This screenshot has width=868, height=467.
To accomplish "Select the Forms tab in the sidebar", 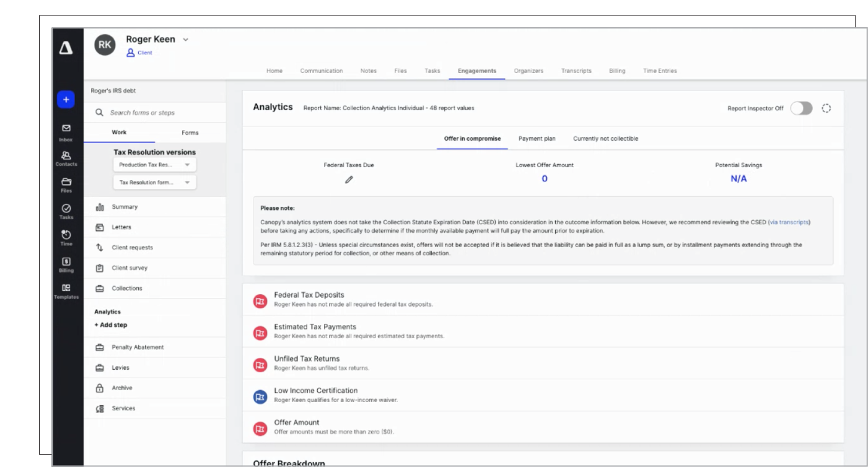I will pos(190,133).
